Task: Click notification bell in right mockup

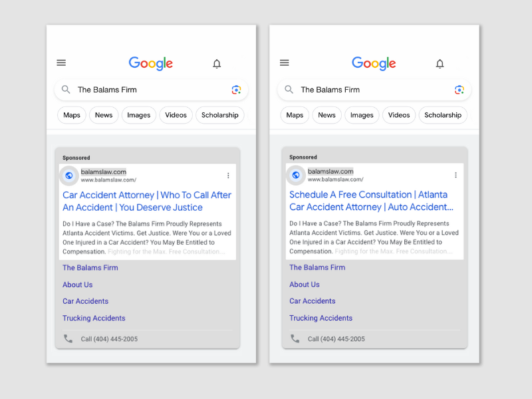Action: [440, 64]
